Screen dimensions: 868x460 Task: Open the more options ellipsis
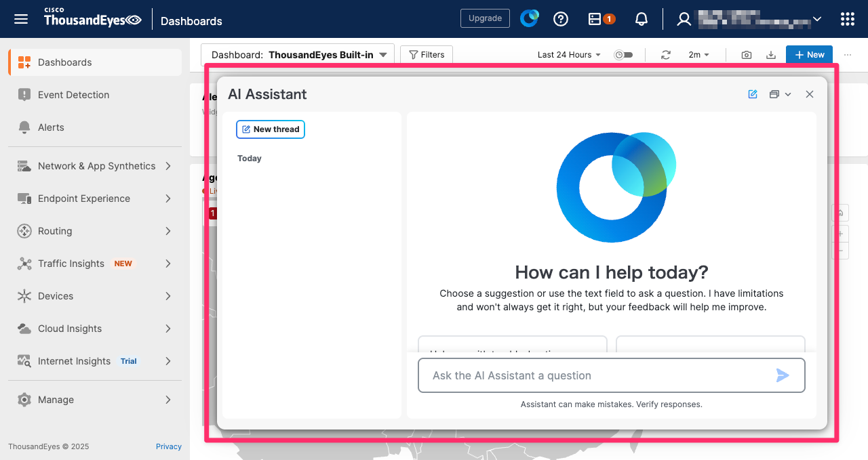click(x=848, y=55)
